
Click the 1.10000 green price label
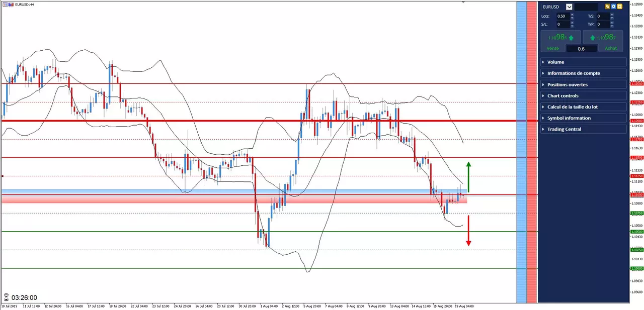(637, 268)
